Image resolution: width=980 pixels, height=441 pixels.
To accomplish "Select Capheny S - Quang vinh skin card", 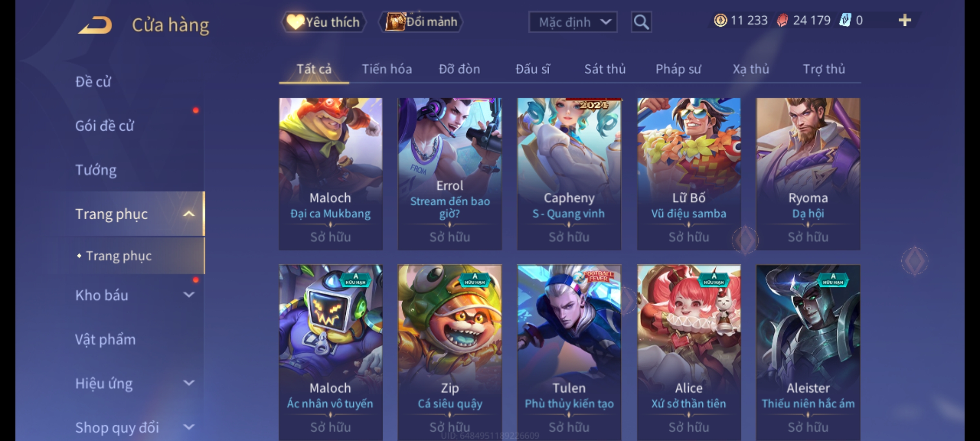I will tap(569, 174).
